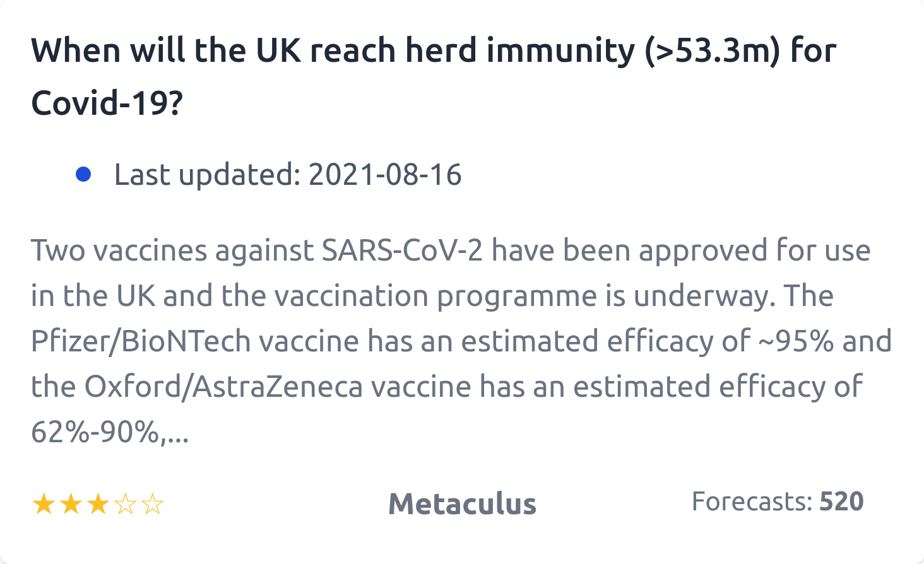Click the blue status dot
924x564 pixels.
coord(83,174)
